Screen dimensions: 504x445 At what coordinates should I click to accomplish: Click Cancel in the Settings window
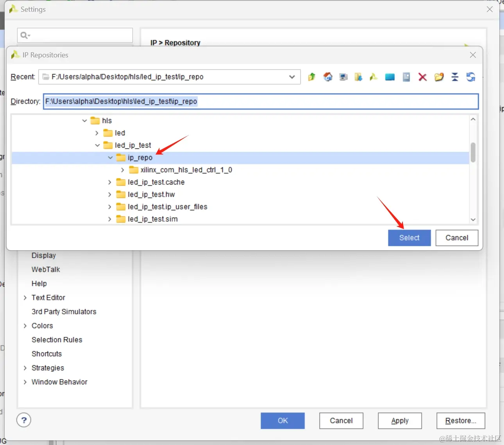pyautogui.click(x=341, y=421)
